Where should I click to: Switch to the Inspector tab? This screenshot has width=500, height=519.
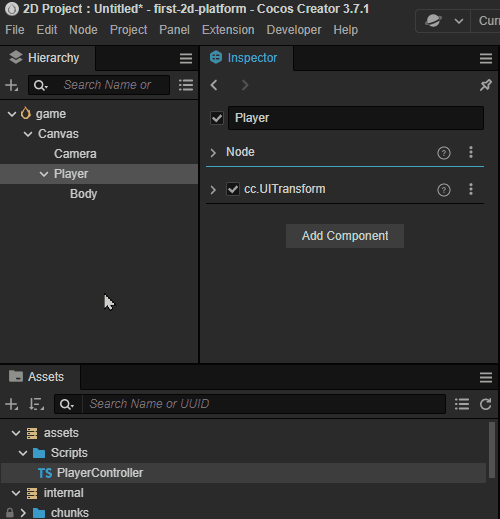[247, 58]
